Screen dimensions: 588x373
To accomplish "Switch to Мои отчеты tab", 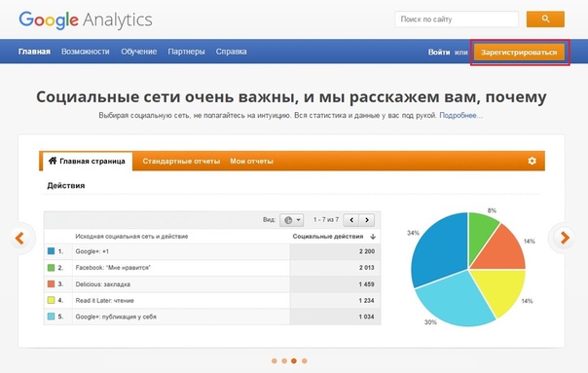I will pos(251,162).
